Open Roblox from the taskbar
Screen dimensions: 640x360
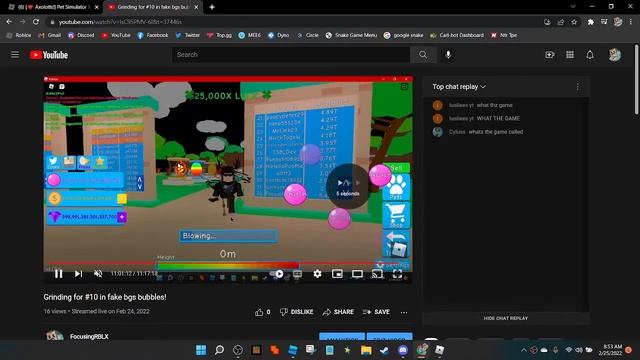tap(440, 350)
